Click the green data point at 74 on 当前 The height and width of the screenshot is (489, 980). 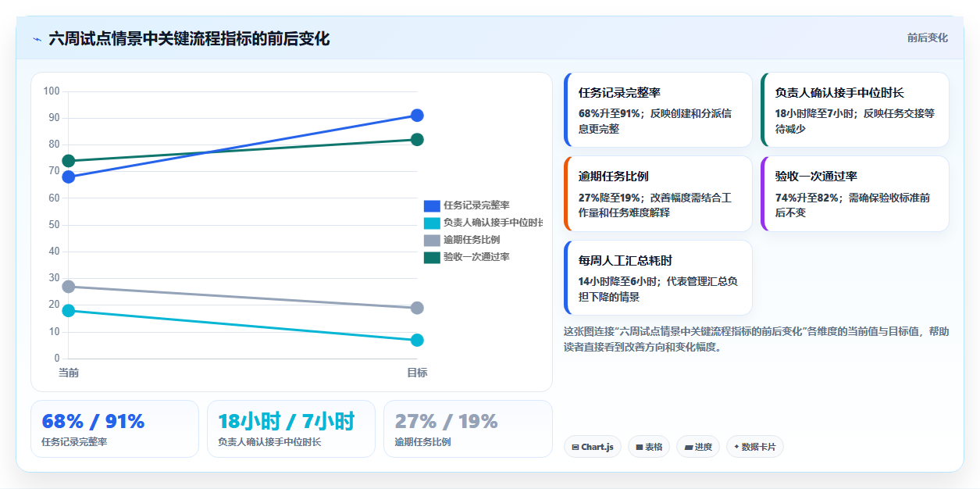(x=69, y=161)
